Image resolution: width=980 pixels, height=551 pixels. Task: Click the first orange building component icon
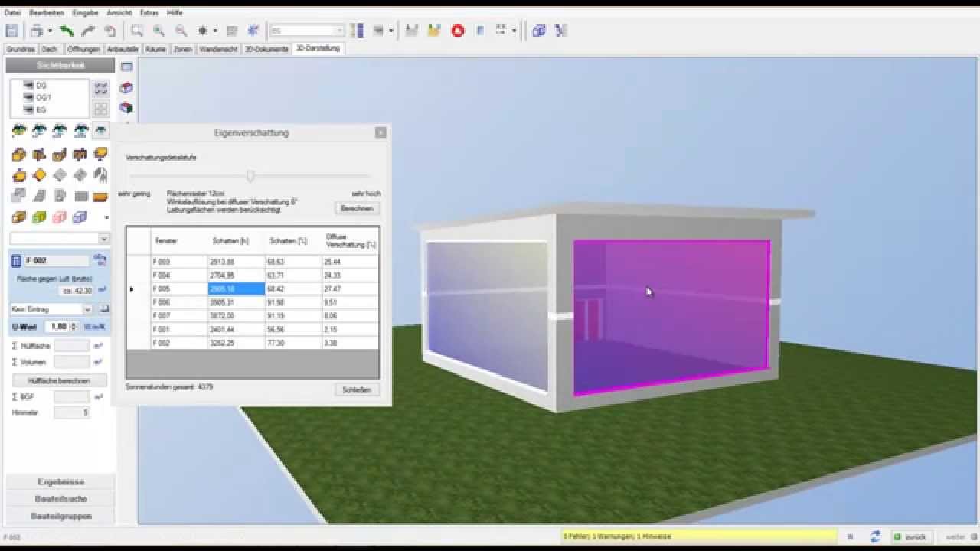[19, 155]
